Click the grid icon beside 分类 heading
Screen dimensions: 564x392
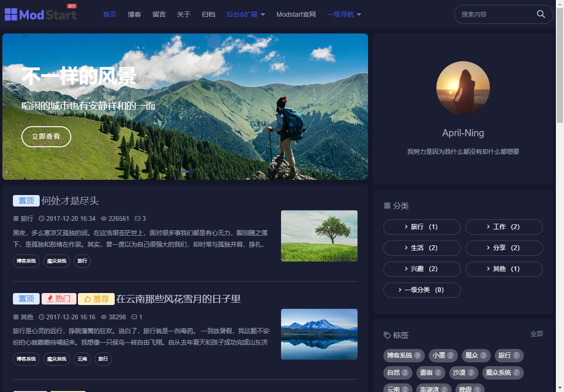coord(387,206)
